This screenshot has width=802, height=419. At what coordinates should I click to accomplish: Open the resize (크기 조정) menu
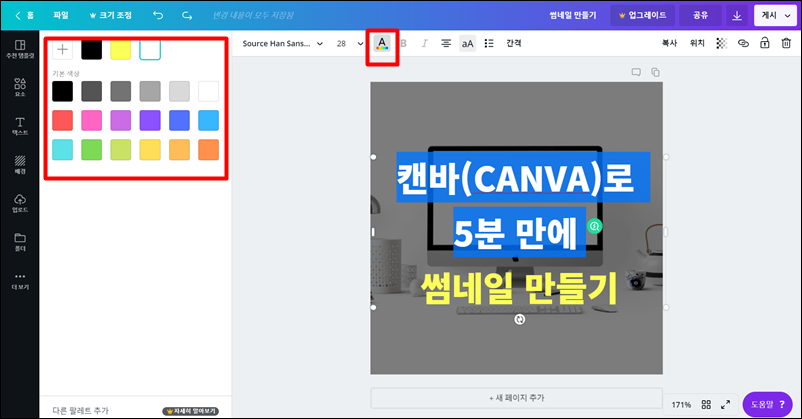110,15
